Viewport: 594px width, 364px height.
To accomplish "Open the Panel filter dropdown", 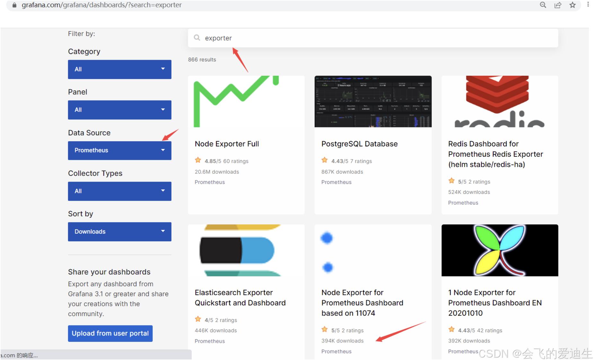I will [x=119, y=110].
